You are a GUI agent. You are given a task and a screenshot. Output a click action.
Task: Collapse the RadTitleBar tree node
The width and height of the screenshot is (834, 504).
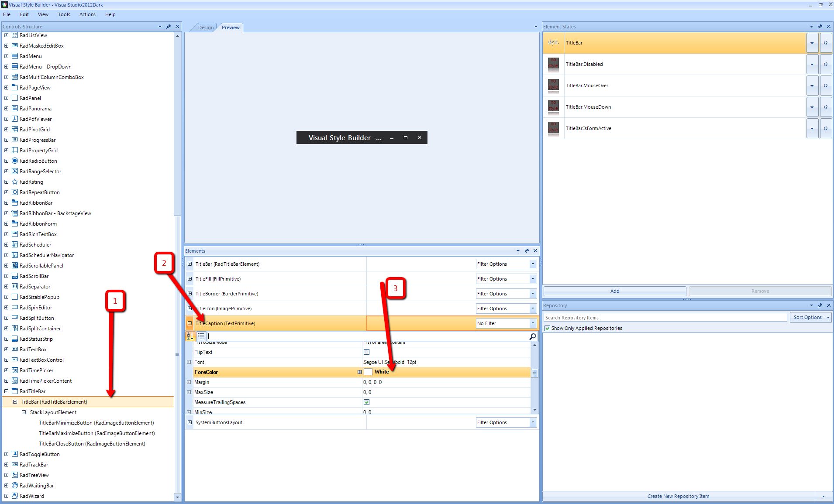(7, 391)
